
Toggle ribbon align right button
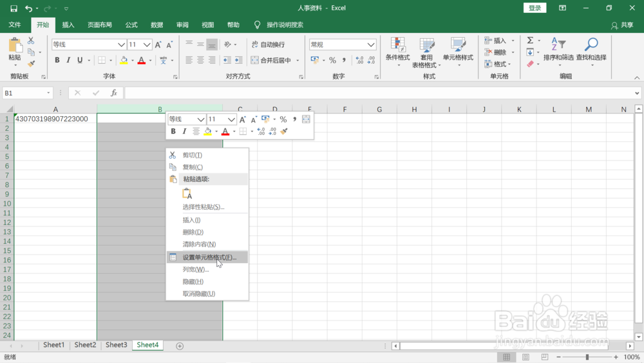(x=212, y=61)
